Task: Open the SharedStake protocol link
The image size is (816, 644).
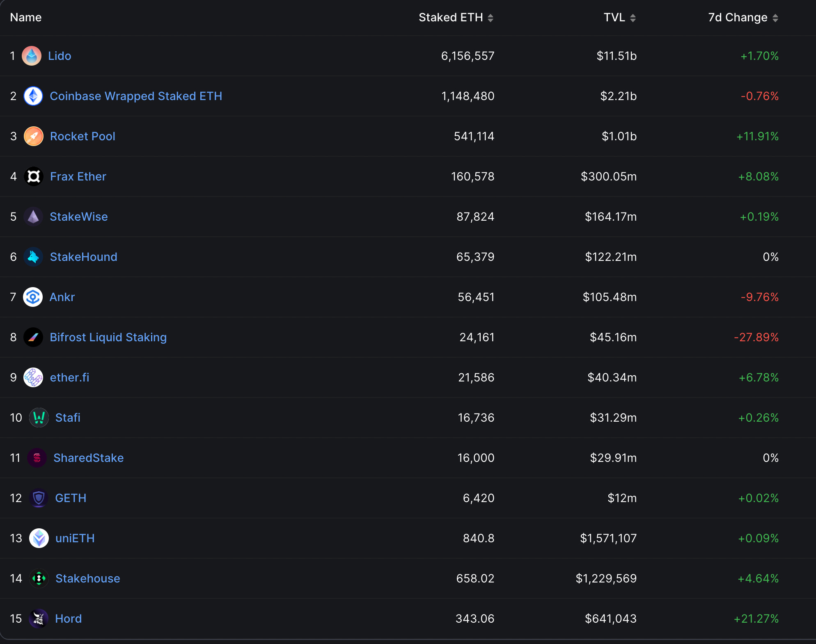Action: [88, 458]
